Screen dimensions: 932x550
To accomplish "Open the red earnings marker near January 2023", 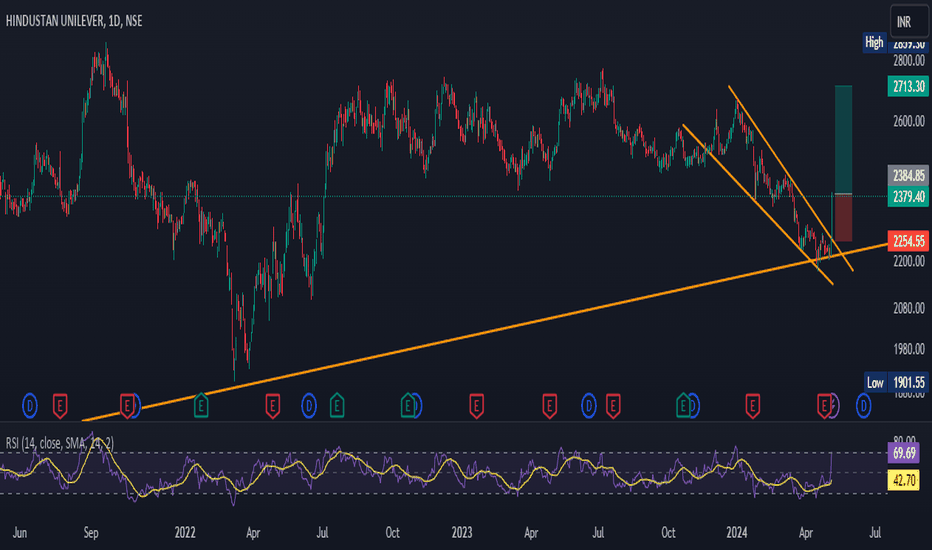I will coord(476,406).
